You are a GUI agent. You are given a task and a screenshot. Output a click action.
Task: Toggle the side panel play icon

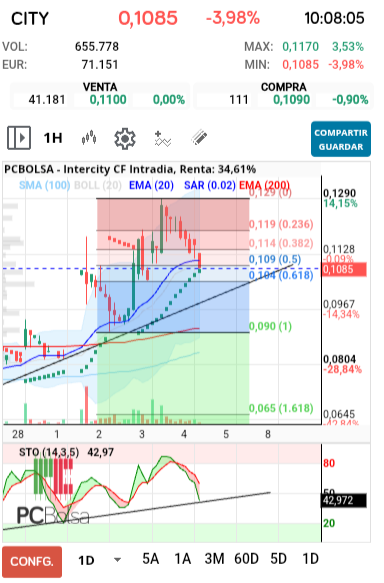click(x=19, y=138)
